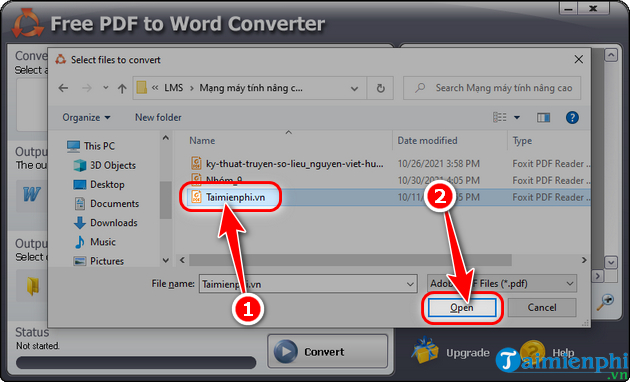
Task: Click the Search Mạng máy tính nâng cao field
Action: point(492,88)
